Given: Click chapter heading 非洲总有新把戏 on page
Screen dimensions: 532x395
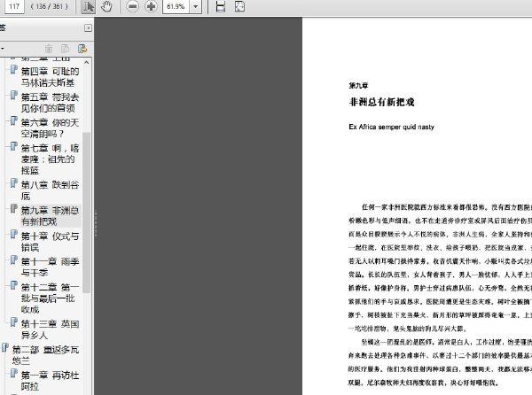Looking at the screenshot, I should [x=381, y=102].
